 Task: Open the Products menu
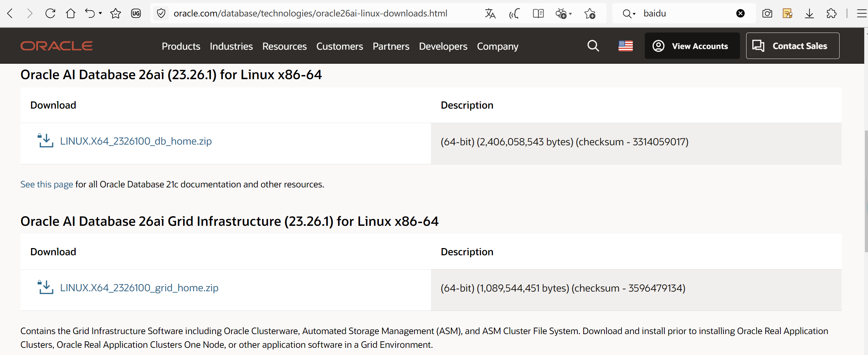click(x=181, y=46)
